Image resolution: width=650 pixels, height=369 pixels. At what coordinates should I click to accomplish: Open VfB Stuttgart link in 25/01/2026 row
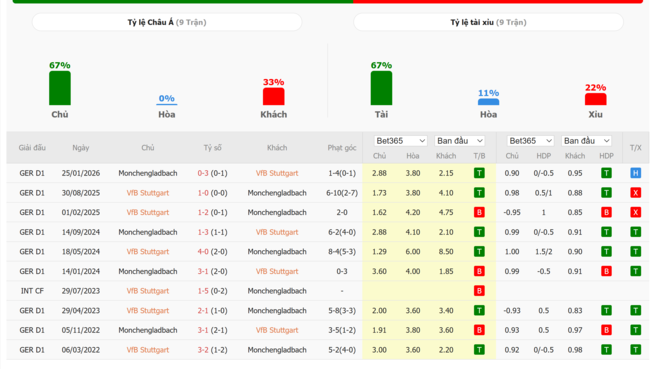(x=277, y=173)
